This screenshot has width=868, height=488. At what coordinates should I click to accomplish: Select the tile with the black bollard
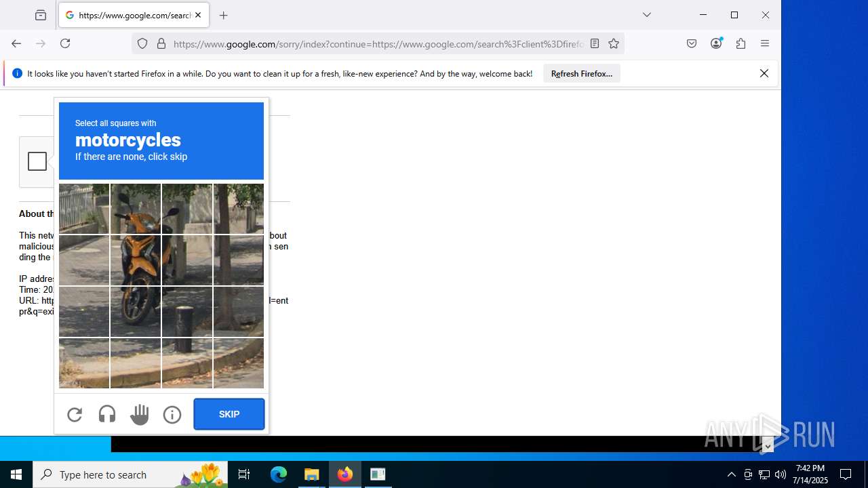pos(187,312)
